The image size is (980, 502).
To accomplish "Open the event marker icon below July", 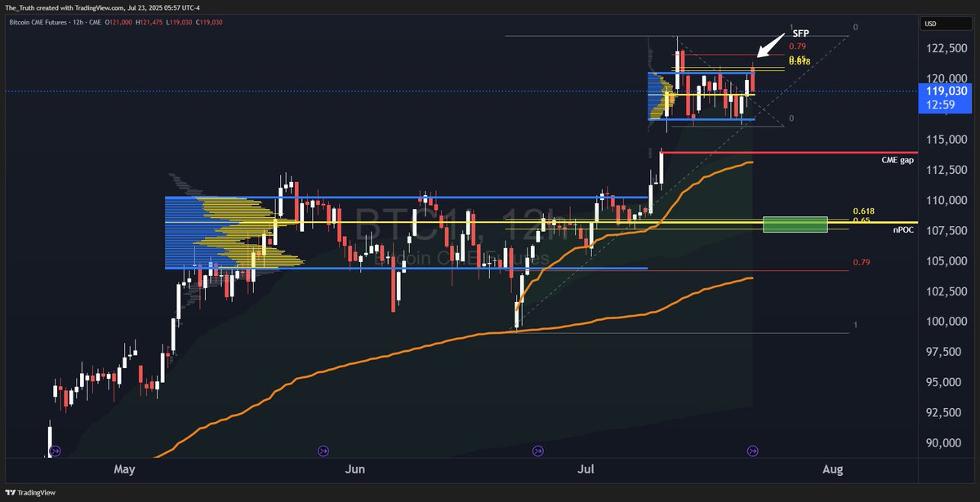I will click(x=538, y=450).
